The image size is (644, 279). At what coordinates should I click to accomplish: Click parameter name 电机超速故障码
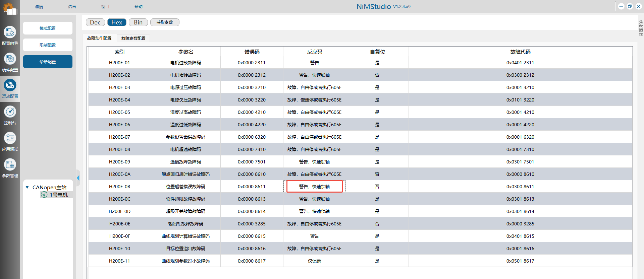186,149
